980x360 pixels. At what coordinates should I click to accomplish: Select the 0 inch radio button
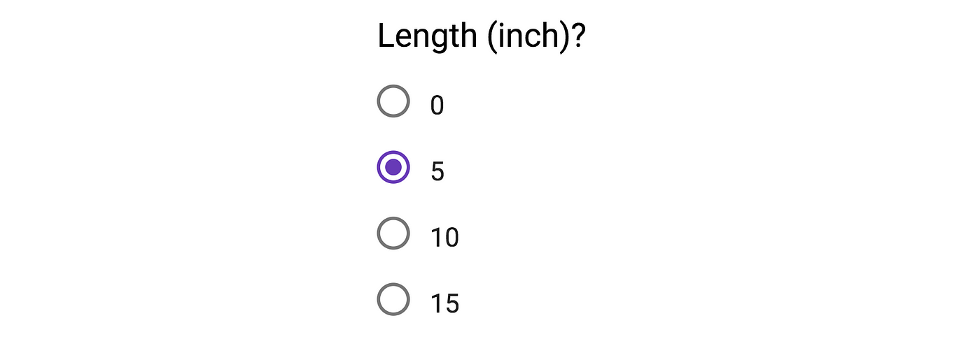tap(393, 101)
